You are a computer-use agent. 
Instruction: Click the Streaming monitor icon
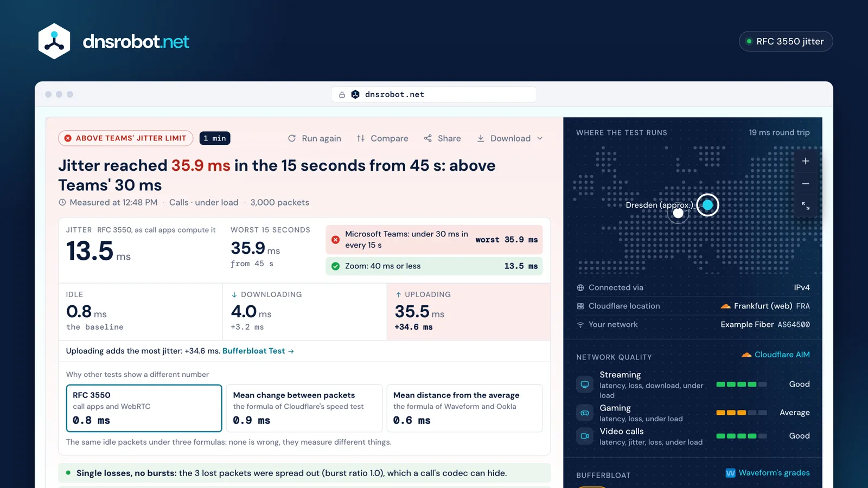tap(585, 384)
